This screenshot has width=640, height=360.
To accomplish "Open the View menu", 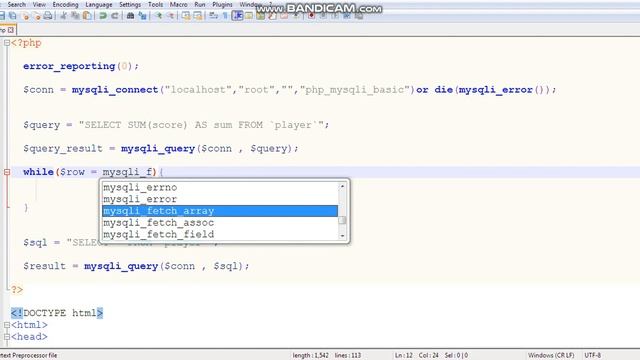I will click(39, 4).
